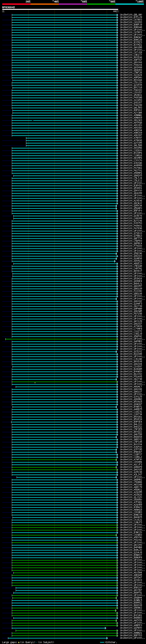Screen dimensions: 146x644
Task: Click hit UniRef100_Q6BMR2
Action: (x=131, y=480)
